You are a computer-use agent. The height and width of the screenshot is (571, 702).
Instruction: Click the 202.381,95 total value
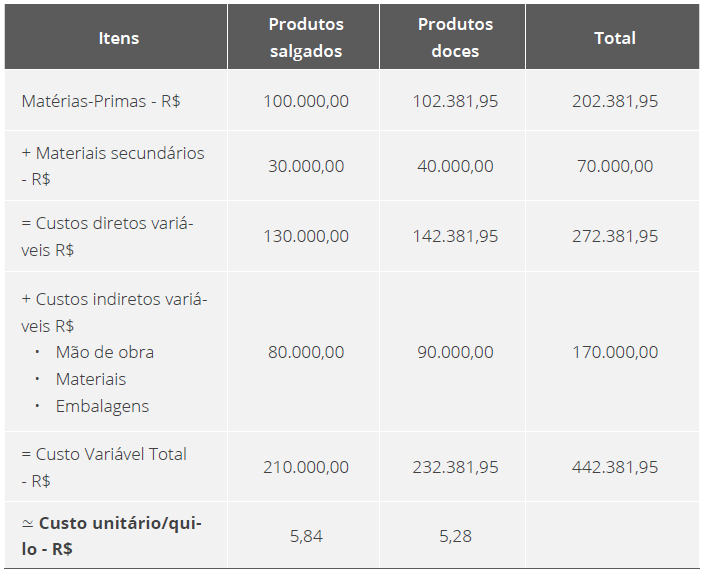tap(615, 101)
